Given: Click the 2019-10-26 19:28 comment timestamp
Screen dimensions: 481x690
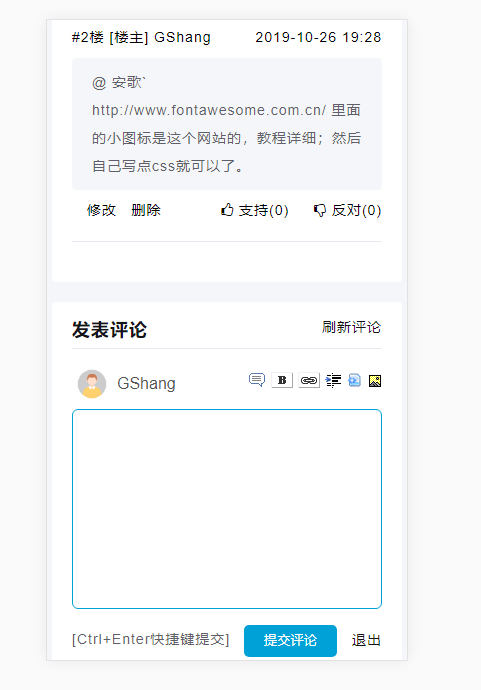Looking at the screenshot, I should point(318,37).
